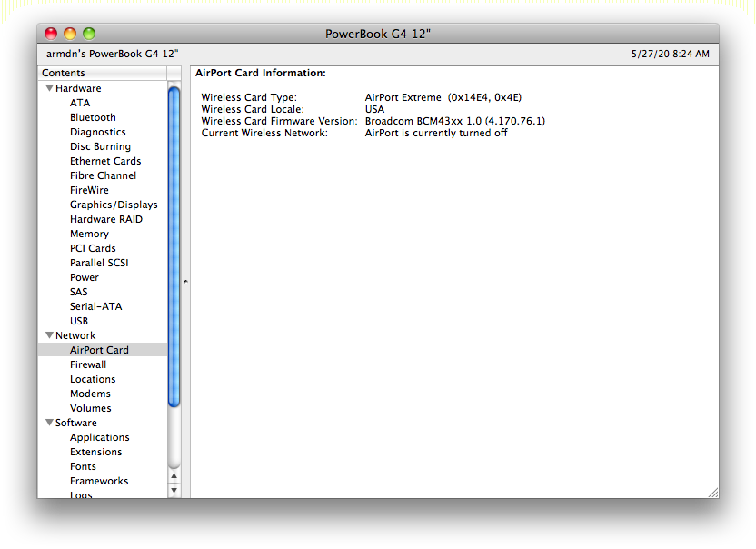Click the Contents column header
Viewport: 756px width, 549px height.
pos(102,73)
